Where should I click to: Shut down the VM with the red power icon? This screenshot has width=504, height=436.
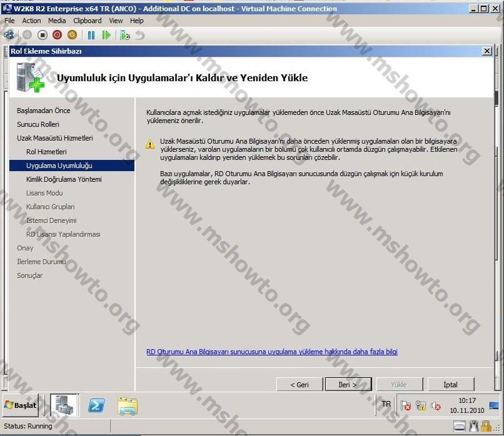click(57, 35)
